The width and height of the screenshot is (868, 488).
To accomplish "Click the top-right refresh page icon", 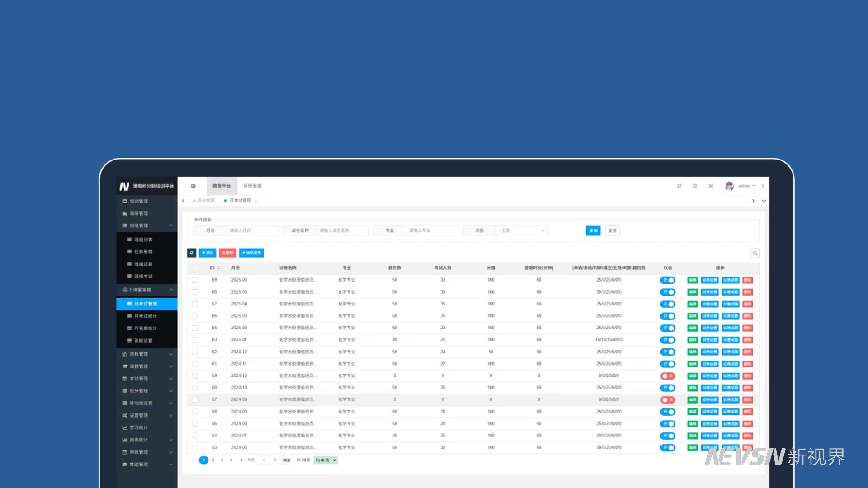I will 679,186.
